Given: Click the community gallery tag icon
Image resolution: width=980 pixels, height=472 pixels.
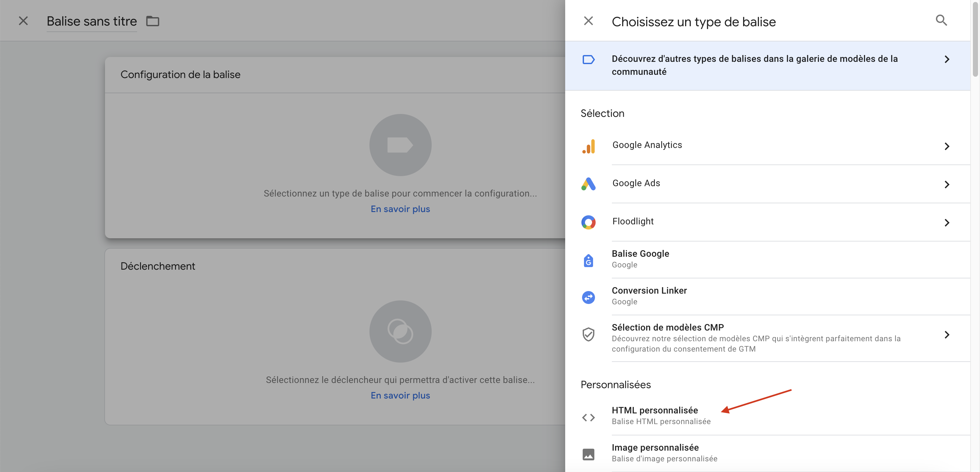Looking at the screenshot, I should click(x=588, y=59).
